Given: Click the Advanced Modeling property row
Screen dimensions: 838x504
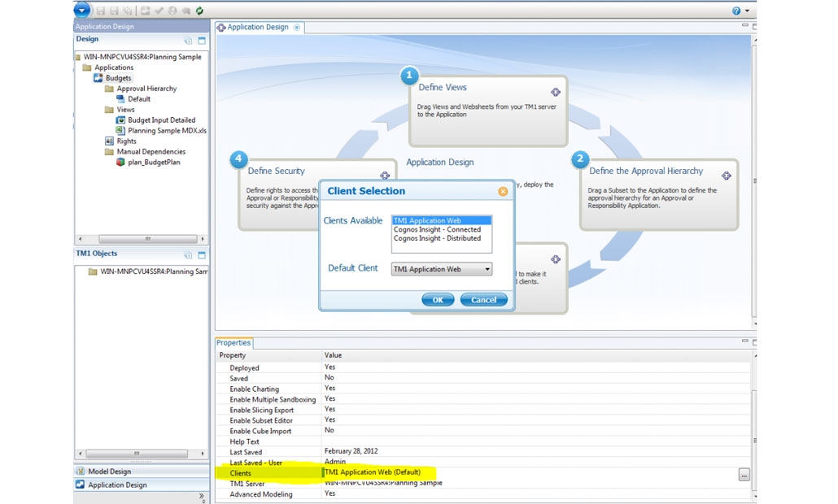Looking at the screenshot, I should pos(483,494).
